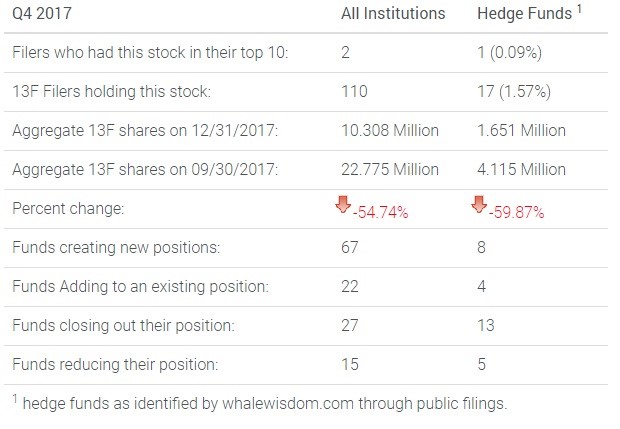
Task: Click the -59.87% percent change value
Action: 513,211
